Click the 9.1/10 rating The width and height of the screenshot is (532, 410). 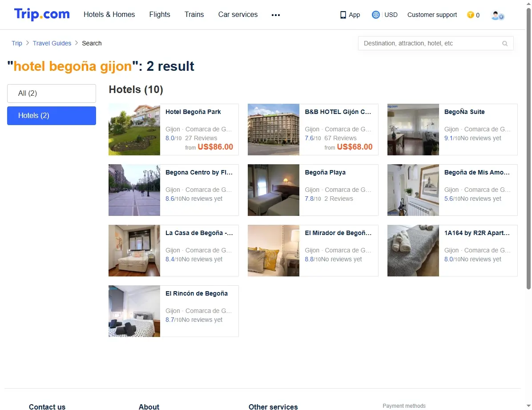452,138
